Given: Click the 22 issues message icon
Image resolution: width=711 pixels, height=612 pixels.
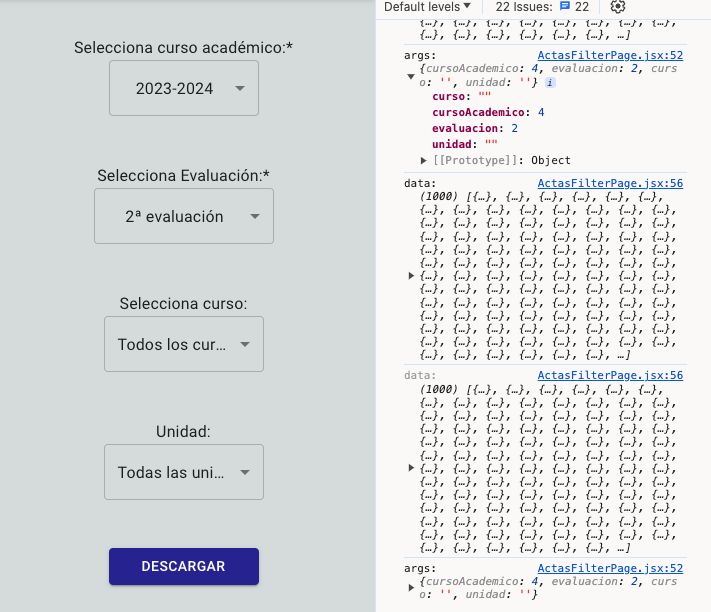Looking at the screenshot, I should pos(565,6).
